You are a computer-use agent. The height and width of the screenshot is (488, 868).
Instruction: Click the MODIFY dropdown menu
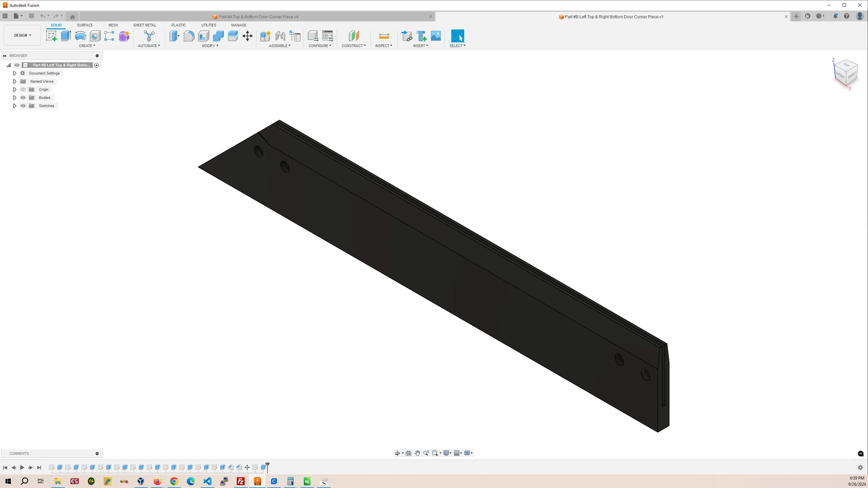pyautogui.click(x=211, y=45)
